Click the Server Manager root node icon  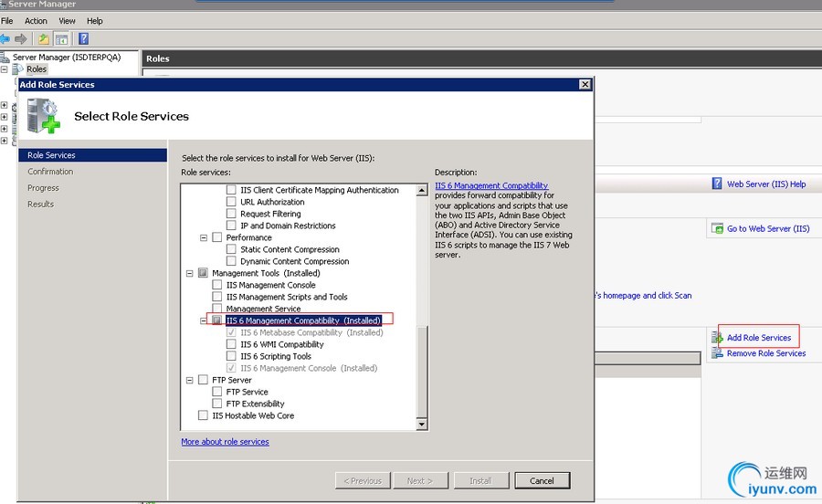coord(5,58)
